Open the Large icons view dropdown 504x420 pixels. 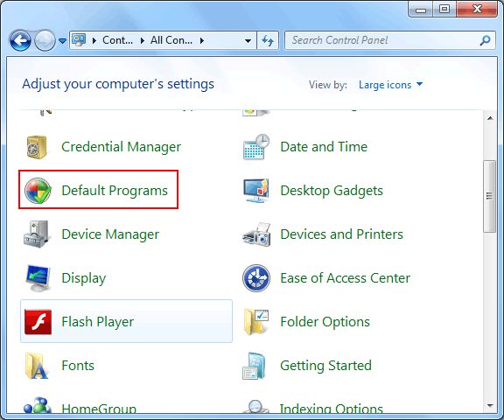390,85
